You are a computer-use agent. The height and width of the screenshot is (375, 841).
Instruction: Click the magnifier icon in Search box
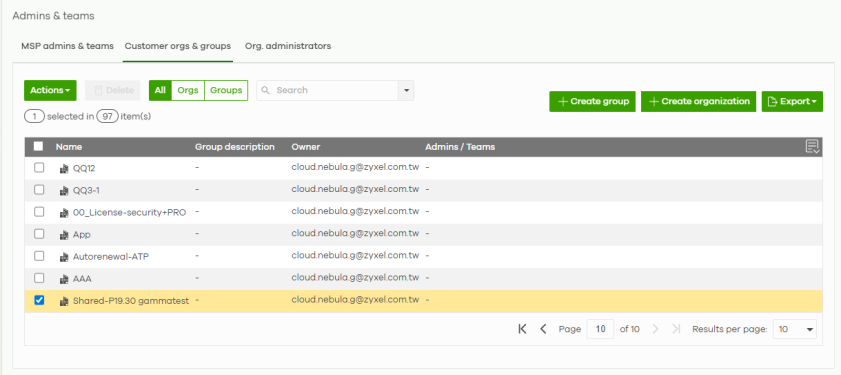click(x=265, y=90)
